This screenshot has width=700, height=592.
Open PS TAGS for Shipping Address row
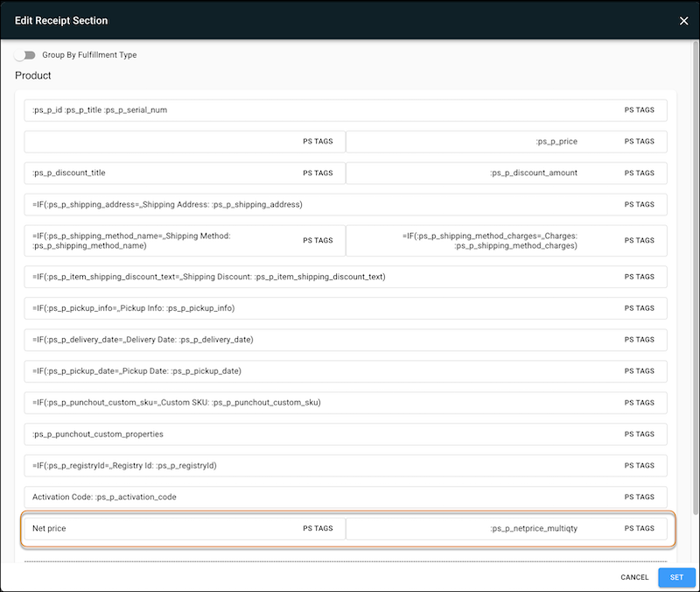click(639, 204)
